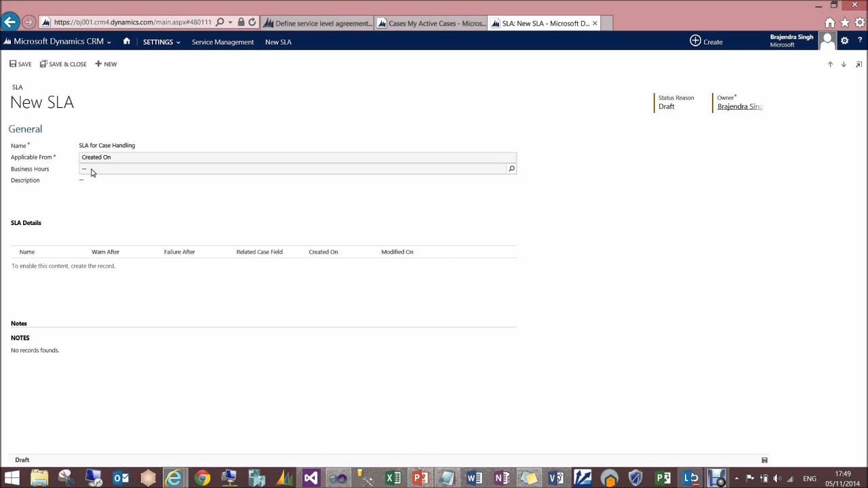This screenshot has width=868, height=488.
Task: Select the Define service level agreement tab
Action: point(319,23)
